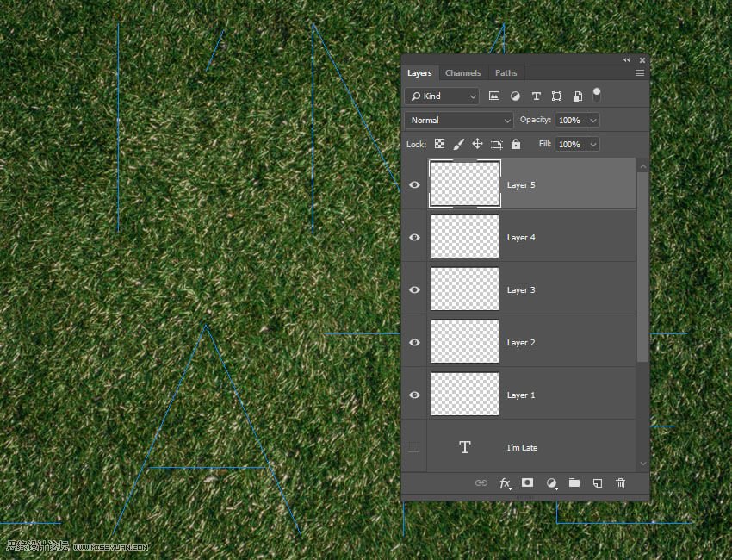This screenshot has height=560, width=732.
Task: Open the Kind filter dropdown
Action: [x=443, y=96]
